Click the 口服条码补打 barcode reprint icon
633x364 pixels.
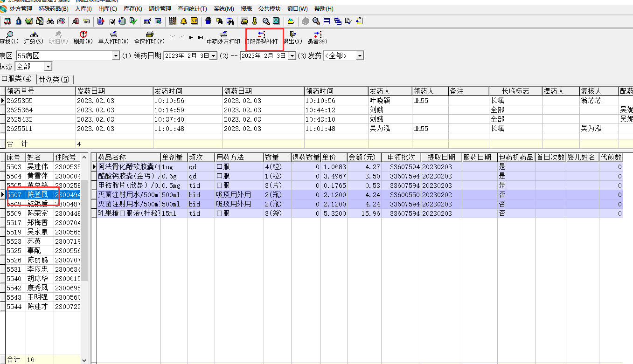click(262, 35)
